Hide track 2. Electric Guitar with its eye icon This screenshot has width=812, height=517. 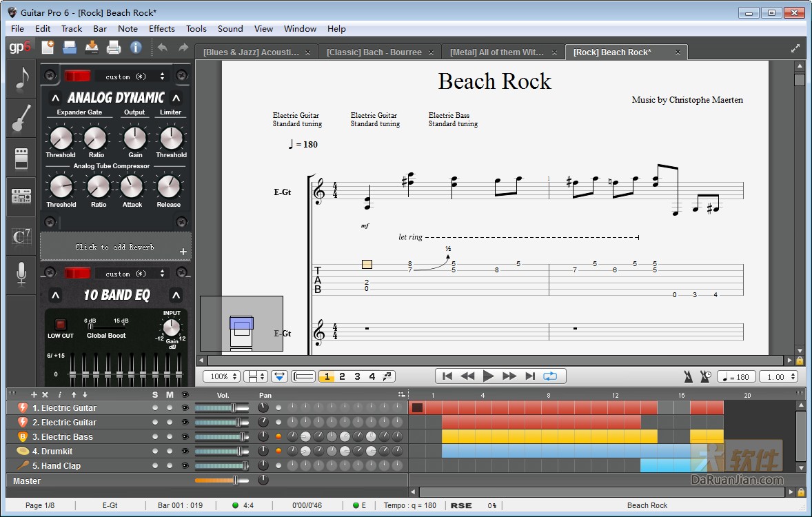[x=185, y=422]
